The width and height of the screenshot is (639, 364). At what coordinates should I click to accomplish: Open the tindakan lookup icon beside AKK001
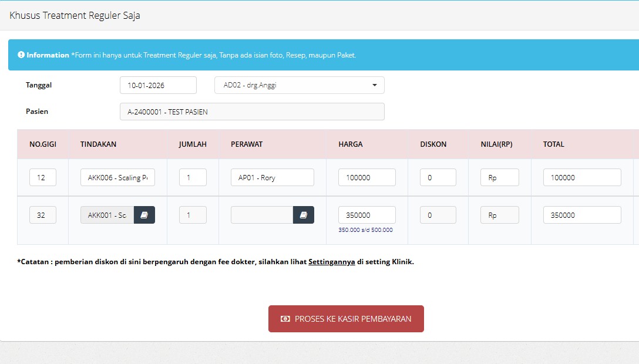click(x=146, y=215)
